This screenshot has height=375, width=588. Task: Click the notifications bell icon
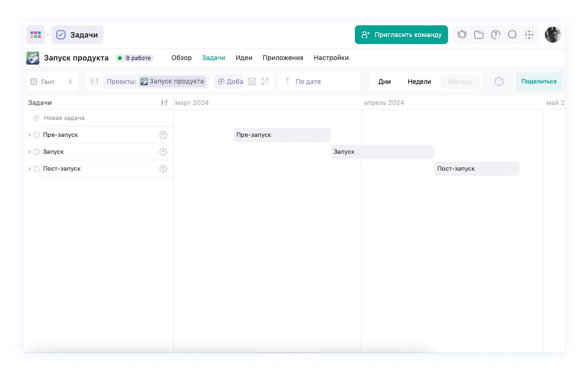pyautogui.click(x=462, y=35)
